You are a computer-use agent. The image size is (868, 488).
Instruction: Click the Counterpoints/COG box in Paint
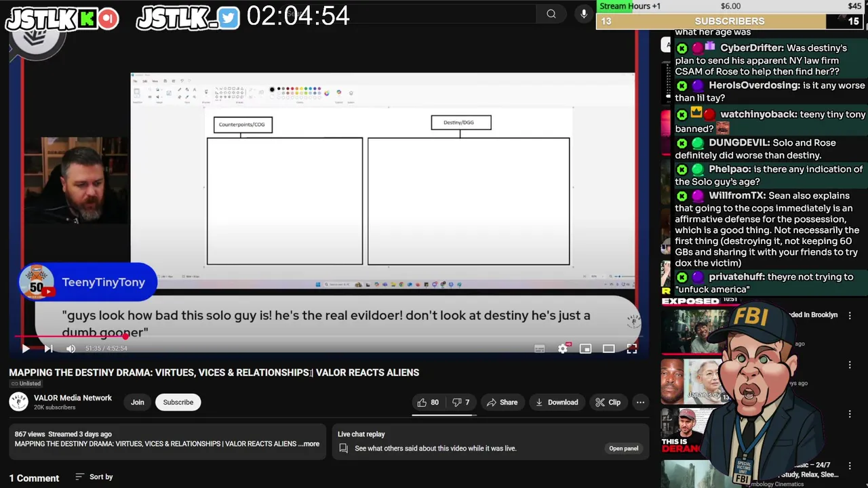coord(243,125)
